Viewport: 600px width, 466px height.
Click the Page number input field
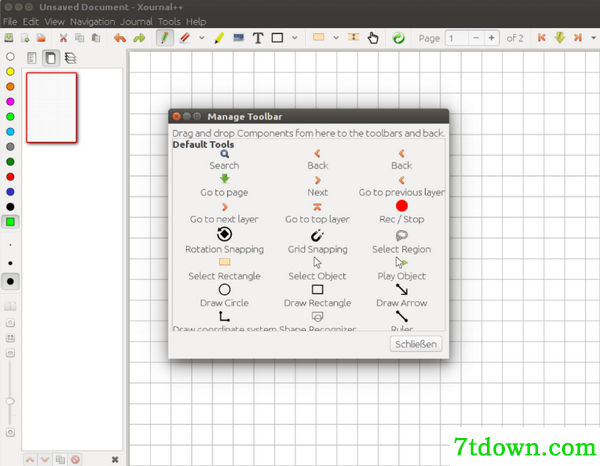(456, 38)
